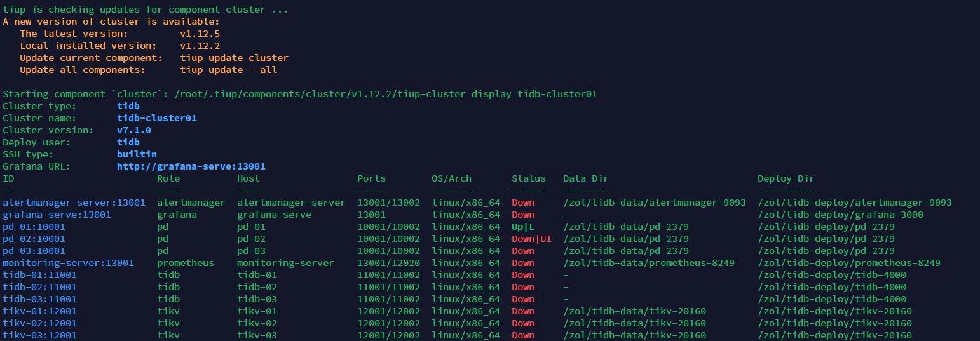Click the pd-01:10001 ID
Screen dimensions: 980x341
coord(34,227)
